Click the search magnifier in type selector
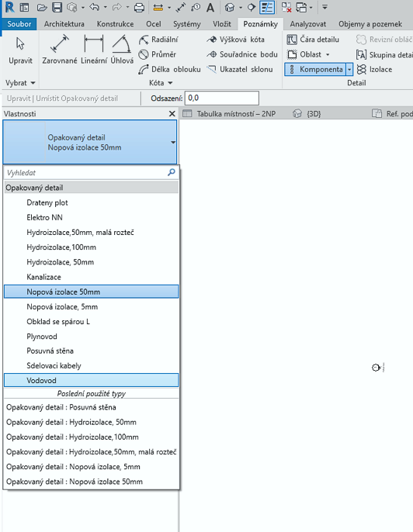This screenshot has height=532, width=413. tap(172, 172)
